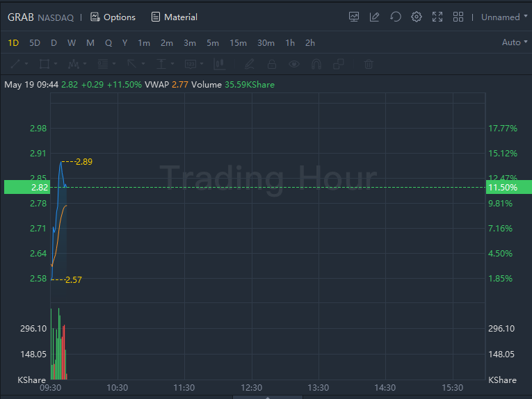Toggle the magnet snap tool
The width and height of the screenshot is (532, 399).
click(x=316, y=64)
